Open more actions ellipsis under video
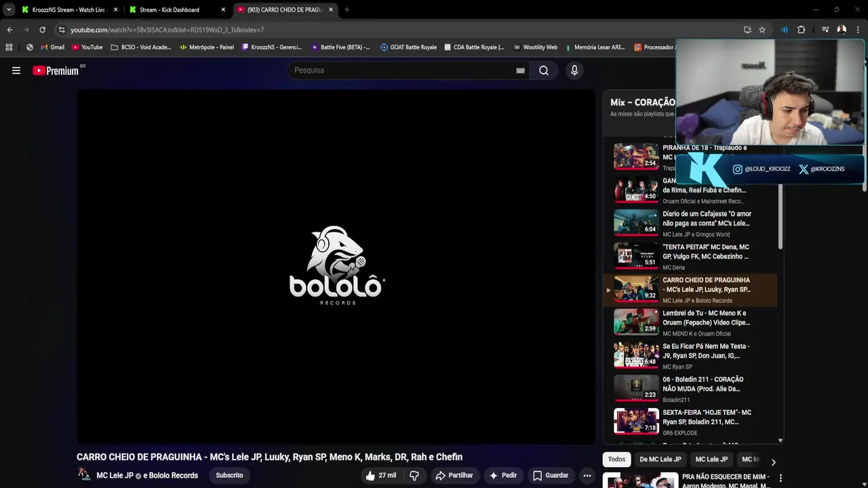Screen dimensions: 868x488 pos(587,476)
